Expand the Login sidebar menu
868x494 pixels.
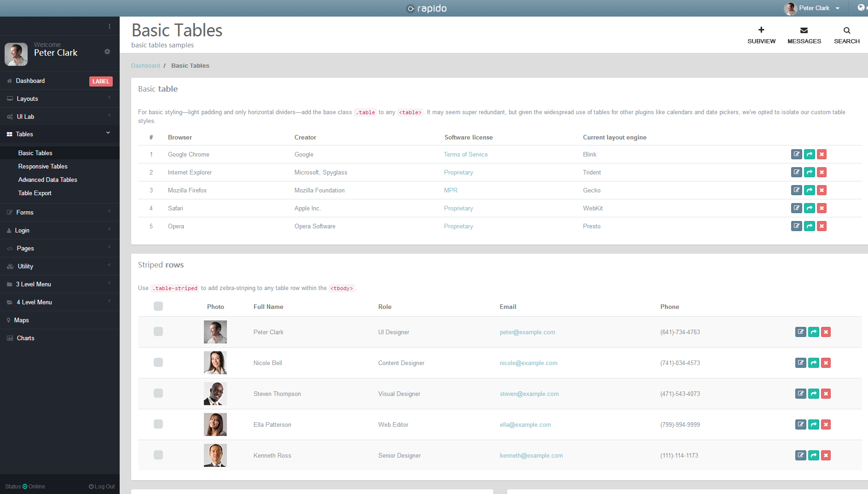click(60, 230)
